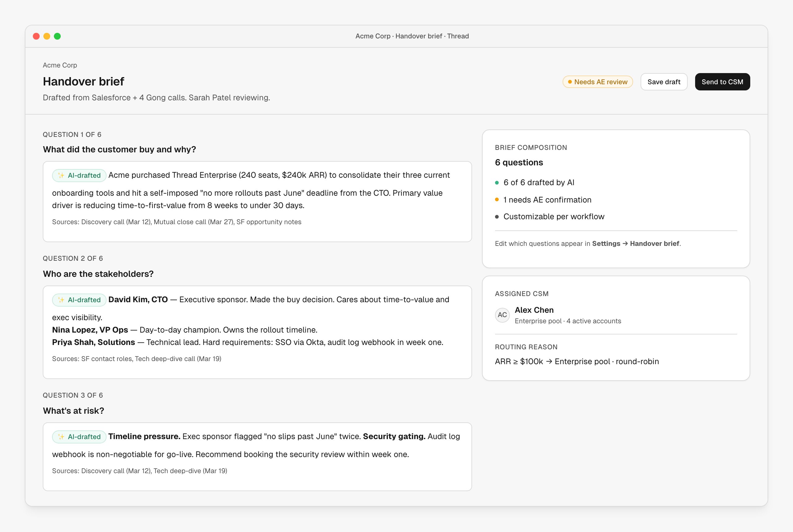The image size is (793, 532).
Task: Select the Handover brief page title
Action: [83, 81]
